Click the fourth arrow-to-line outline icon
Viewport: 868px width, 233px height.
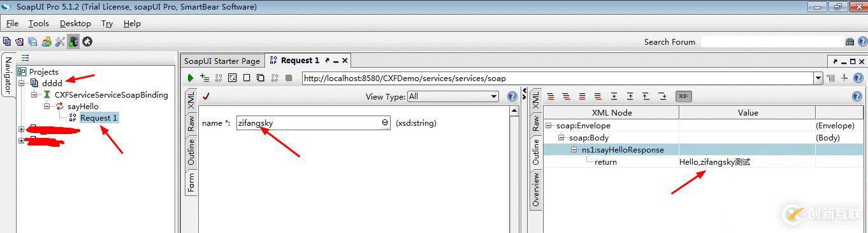point(662,96)
